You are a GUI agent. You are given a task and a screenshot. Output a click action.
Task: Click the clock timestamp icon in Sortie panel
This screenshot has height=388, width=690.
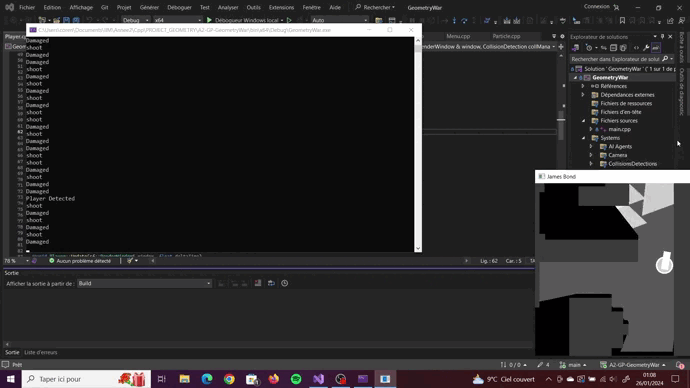(x=285, y=283)
